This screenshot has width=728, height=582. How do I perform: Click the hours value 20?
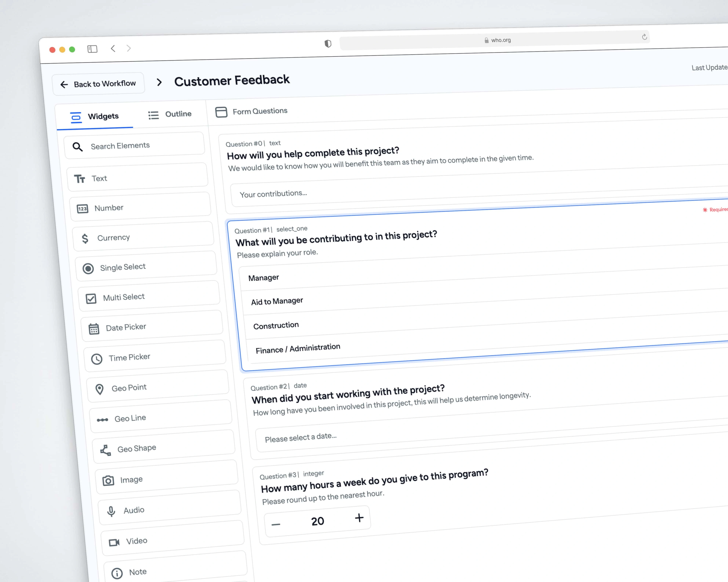(x=317, y=521)
